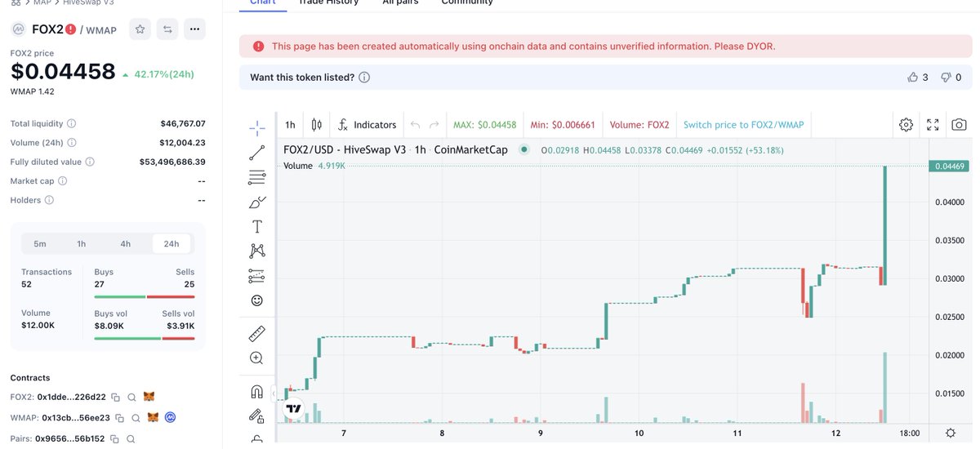Select the 24h stats period
The height and width of the screenshot is (449, 980).
(x=171, y=243)
